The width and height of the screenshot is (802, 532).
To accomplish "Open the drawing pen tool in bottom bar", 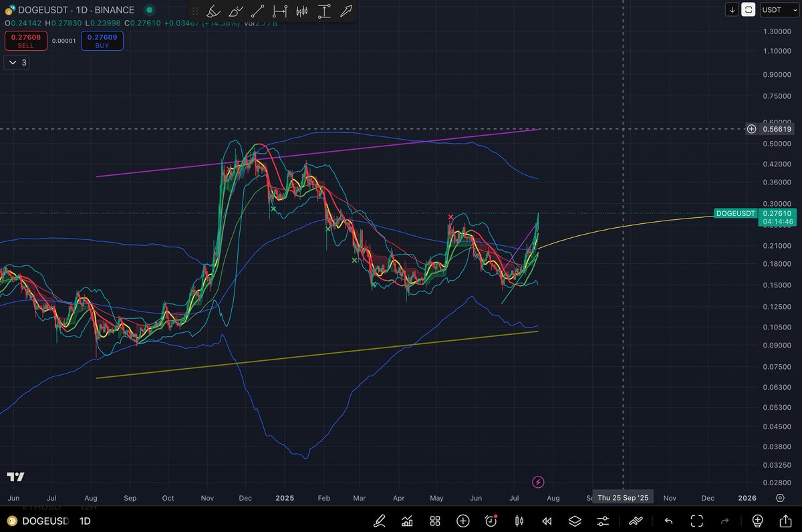I will click(380, 521).
